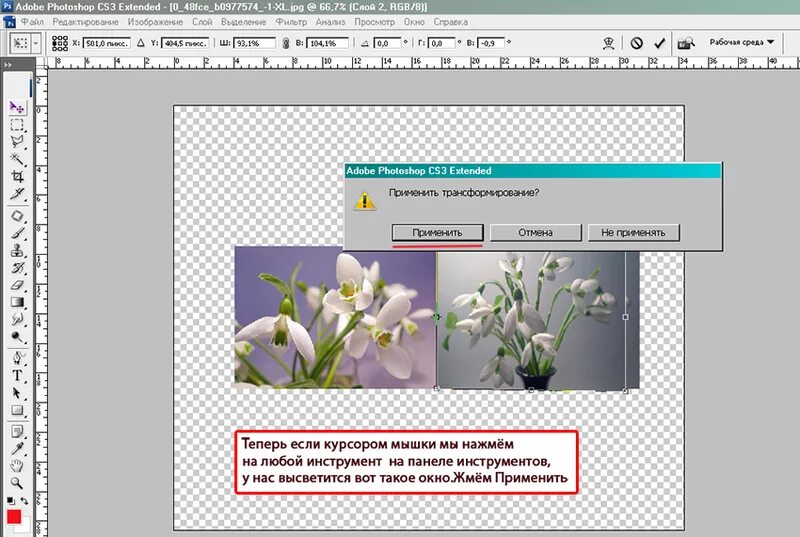Image resolution: width=800 pixels, height=537 pixels.
Task: Select the Crop tool
Action: tap(16, 176)
